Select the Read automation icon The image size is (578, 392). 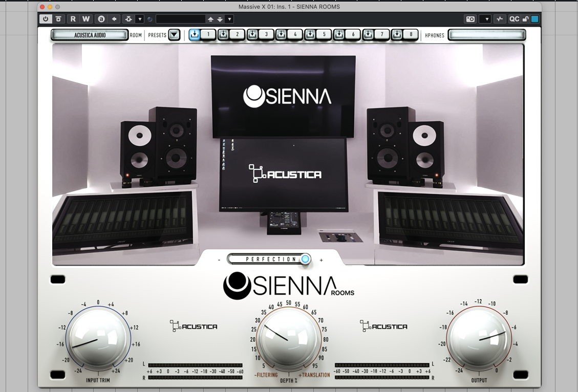[72, 18]
